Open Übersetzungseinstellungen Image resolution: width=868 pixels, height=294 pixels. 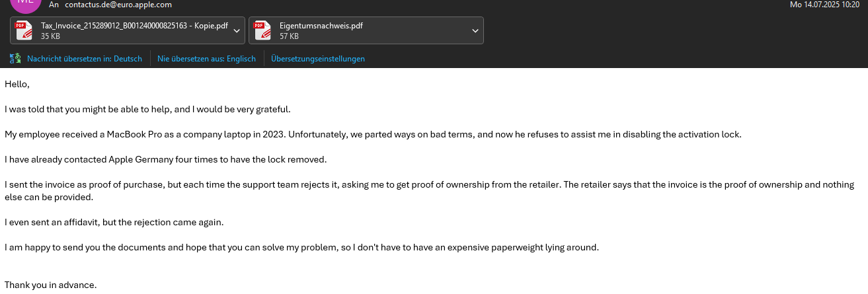coord(318,59)
